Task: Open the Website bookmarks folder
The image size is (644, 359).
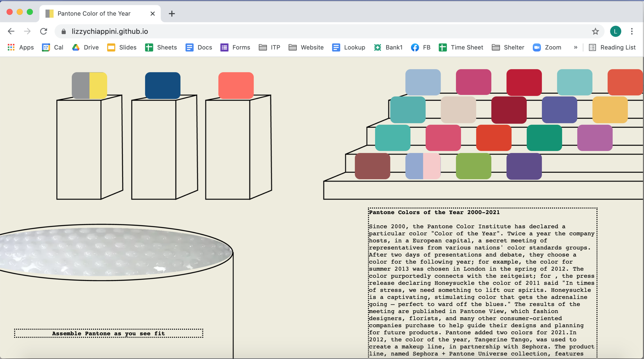Action: [306, 47]
